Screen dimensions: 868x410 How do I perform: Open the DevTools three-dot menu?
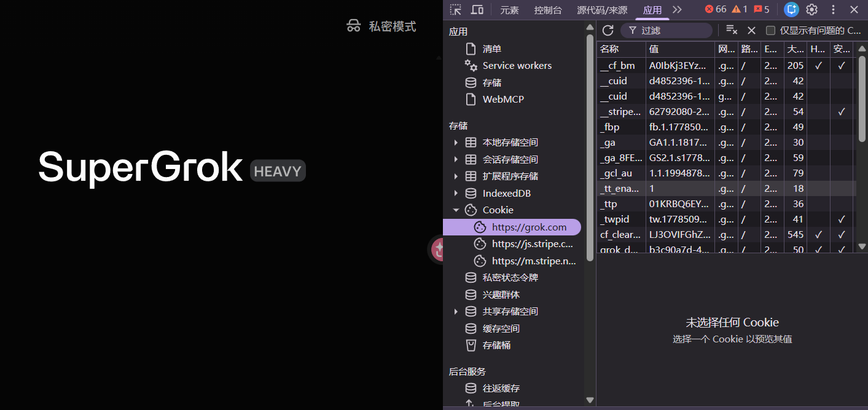click(x=834, y=9)
